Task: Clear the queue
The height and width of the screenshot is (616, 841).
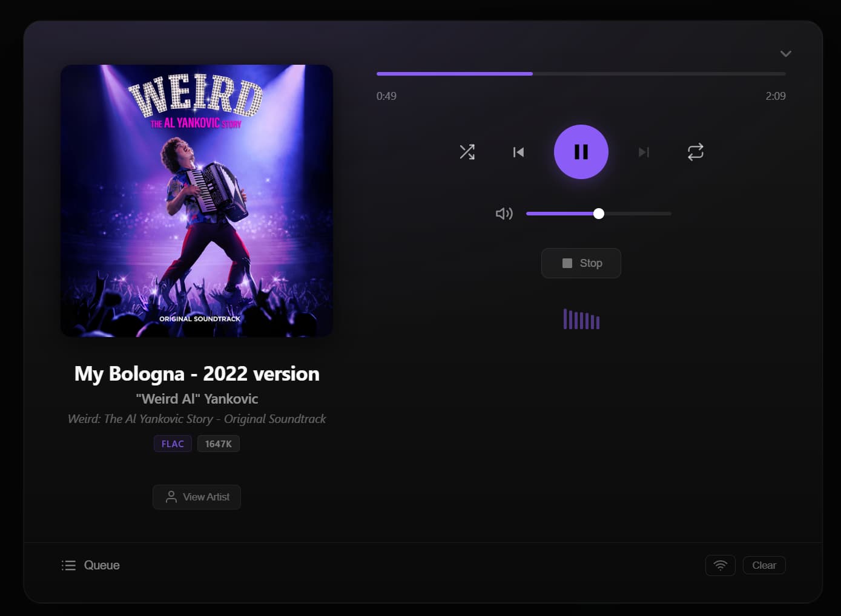Action: tap(764, 565)
